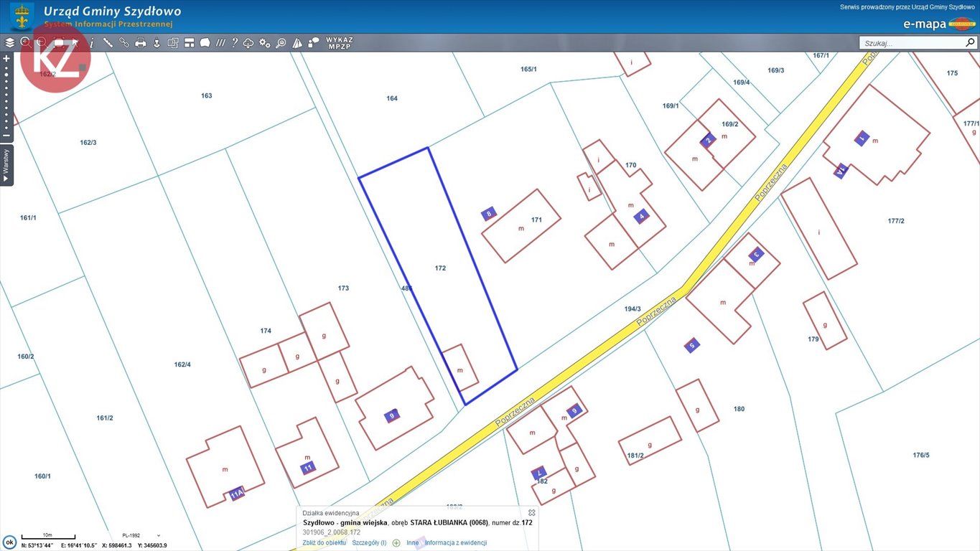
Task: Activate the arrow pointer selection tool
Action: (x=75, y=43)
